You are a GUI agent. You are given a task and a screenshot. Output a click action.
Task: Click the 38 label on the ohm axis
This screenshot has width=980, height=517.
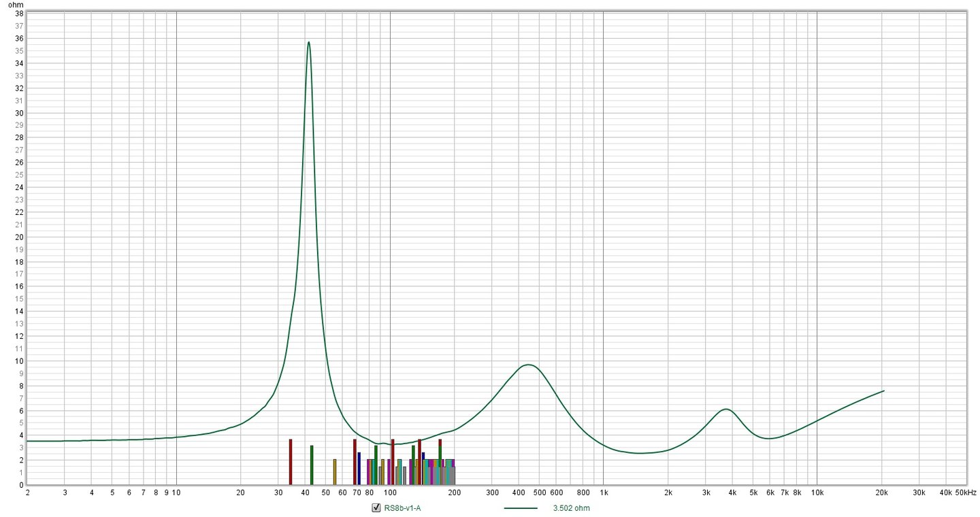point(18,14)
